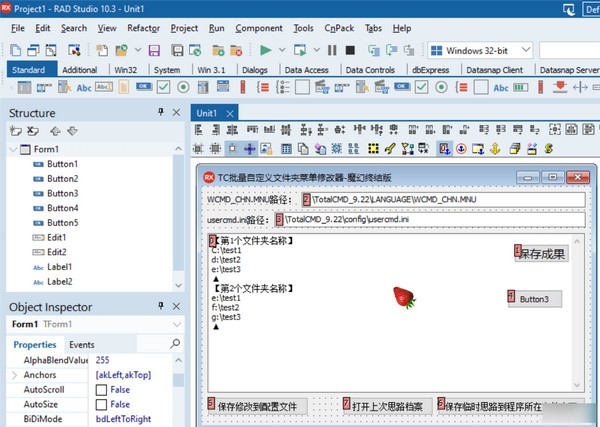The height and width of the screenshot is (427, 600).
Task: Pin the Object Inspector panel
Action: coord(161,306)
